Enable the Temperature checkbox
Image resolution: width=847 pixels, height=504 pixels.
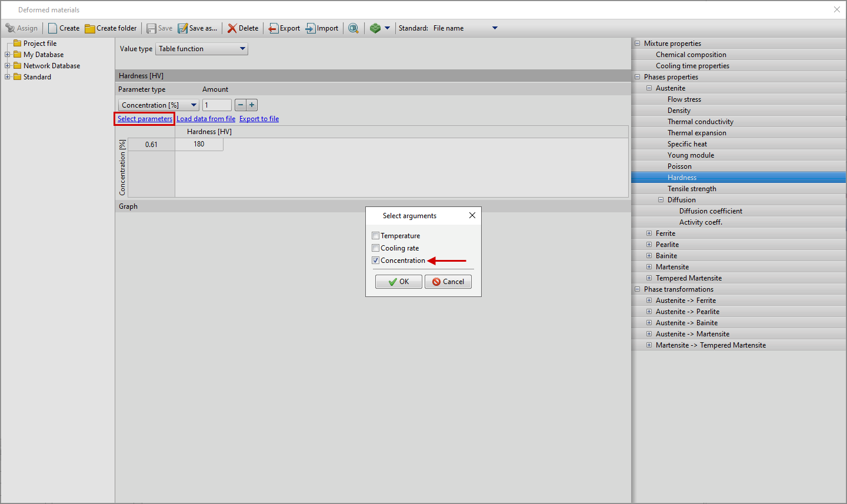pyautogui.click(x=376, y=236)
